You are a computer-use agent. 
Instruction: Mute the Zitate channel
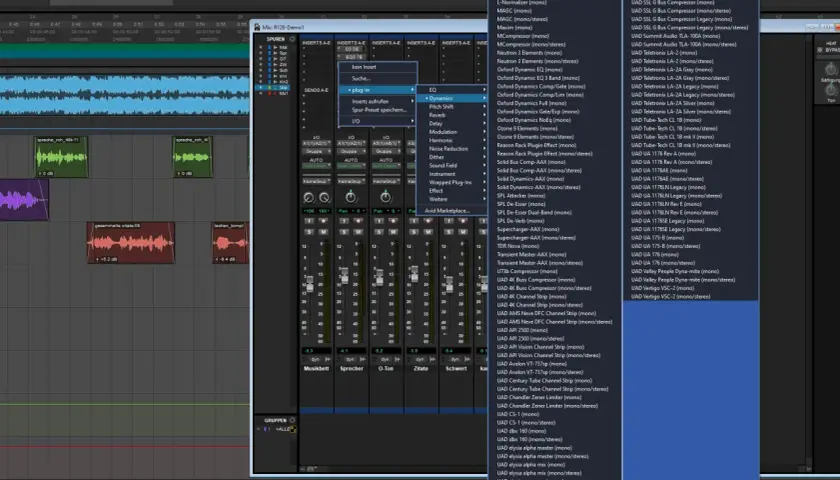point(428,232)
